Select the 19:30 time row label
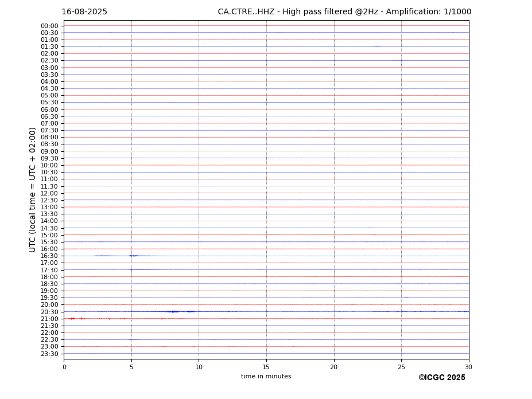This screenshot has height=399, width=532. click(x=49, y=298)
